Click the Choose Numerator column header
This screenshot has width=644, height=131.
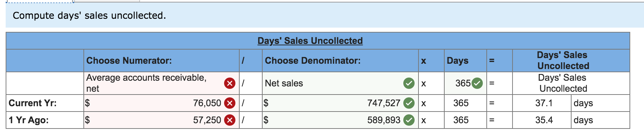(129, 61)
